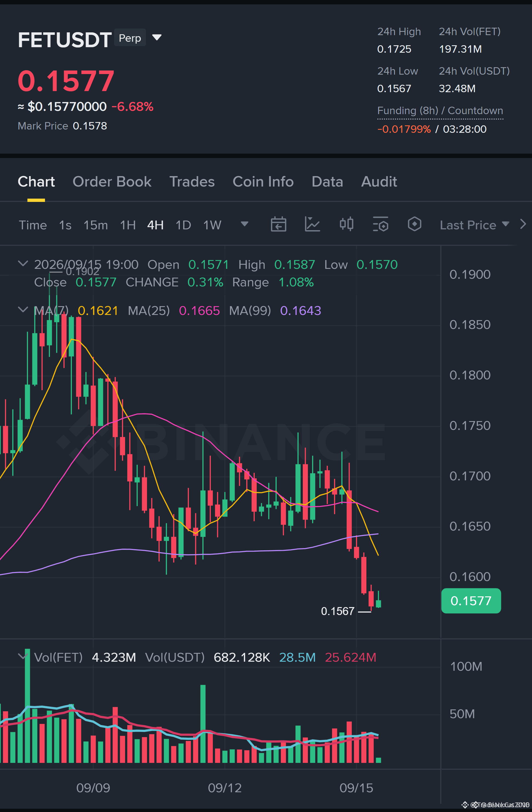The image size is (532, 812).
Task: Switch to the Order Book tab
Action: [112, 182]
